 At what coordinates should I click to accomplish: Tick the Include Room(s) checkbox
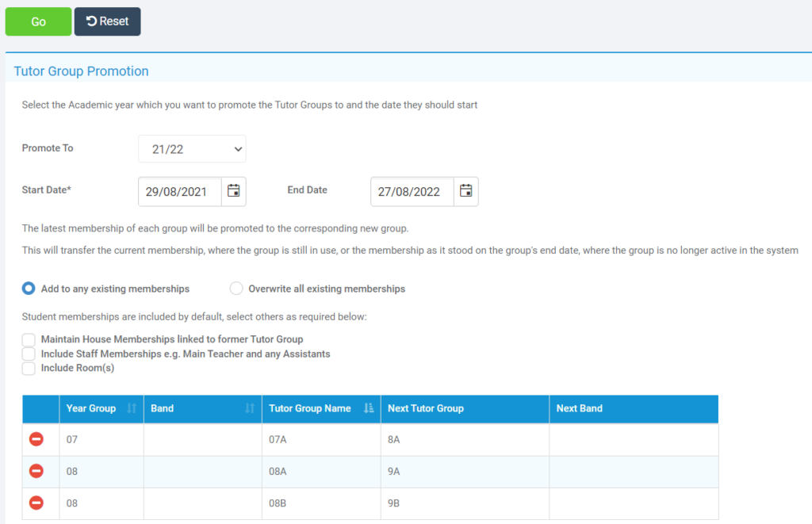pyautogui.click(x=29, y=368)
